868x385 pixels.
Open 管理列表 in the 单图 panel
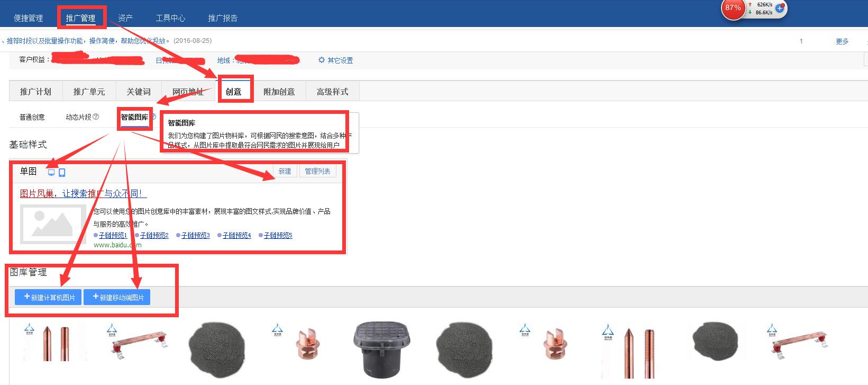317,171
